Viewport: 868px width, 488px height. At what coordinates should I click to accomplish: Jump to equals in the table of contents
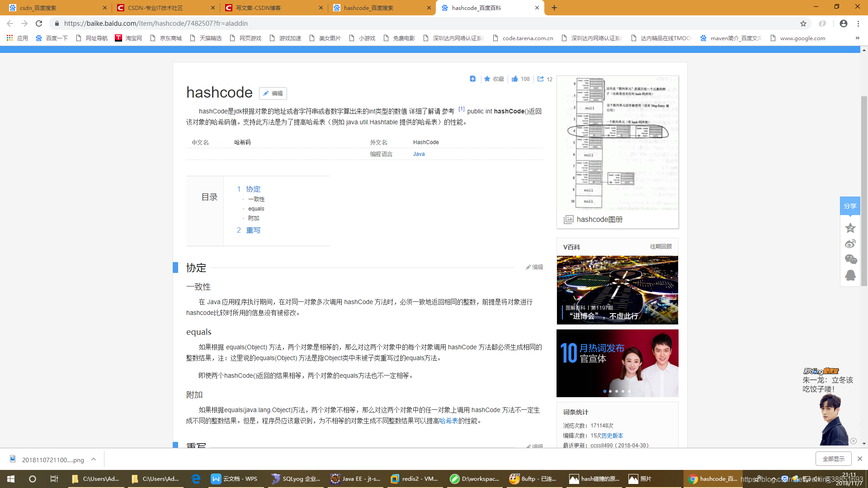click(x=256, y=209)
